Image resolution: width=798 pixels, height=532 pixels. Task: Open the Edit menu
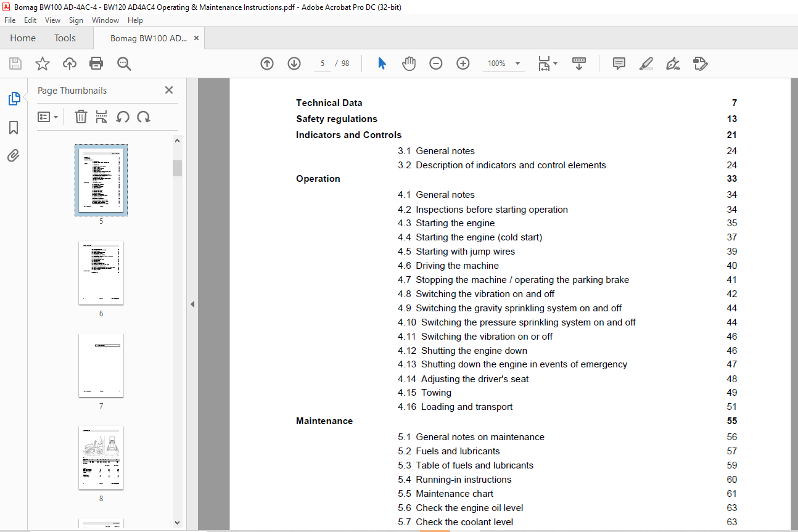(30, 20)
